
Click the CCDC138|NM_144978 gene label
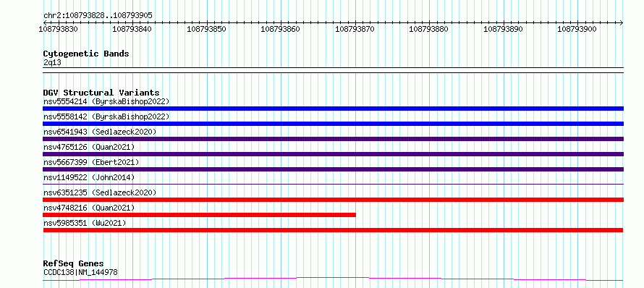tap(80, 272)
